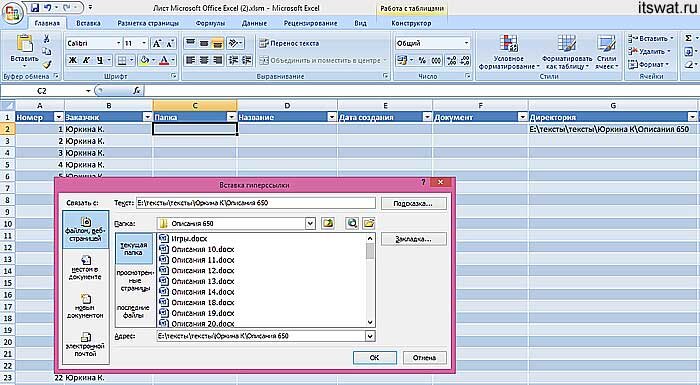Click the AutoSum sigma icon
The height and width of the screenshot is (385, 700).
(x=688, y=38)
